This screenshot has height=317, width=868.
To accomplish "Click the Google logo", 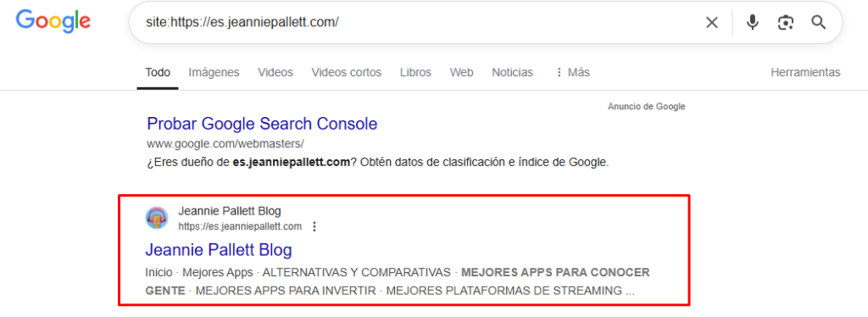I will point(53,21).
